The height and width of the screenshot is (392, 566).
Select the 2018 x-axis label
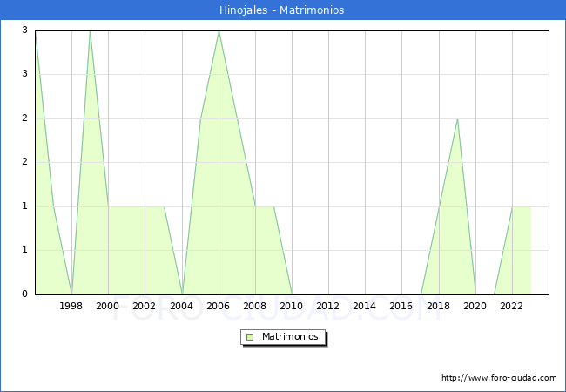click(438, 306)
